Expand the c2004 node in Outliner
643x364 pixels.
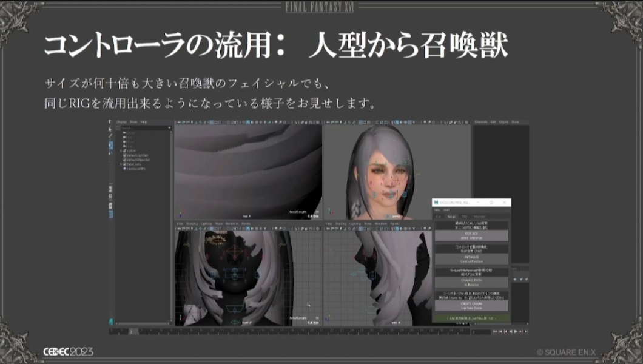pyautogui.click(x=121, y=150)
